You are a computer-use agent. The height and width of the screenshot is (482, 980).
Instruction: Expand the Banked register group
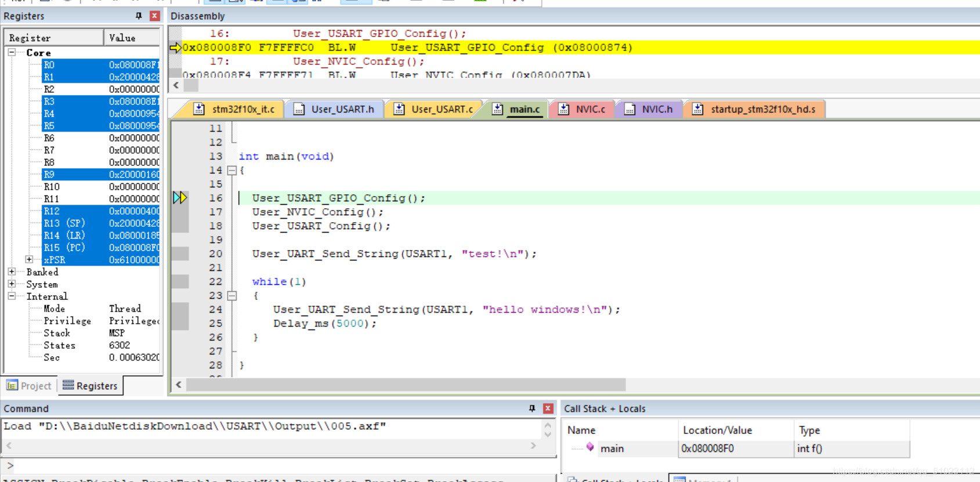[x=12, y=271]
